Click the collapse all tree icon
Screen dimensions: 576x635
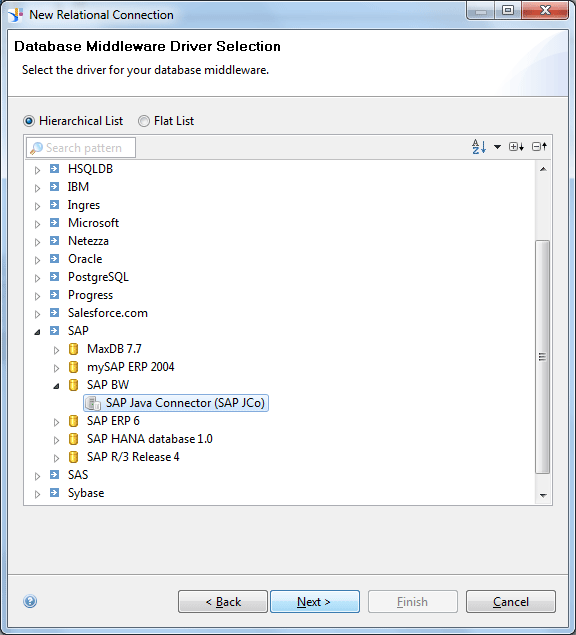coord(540,147)
